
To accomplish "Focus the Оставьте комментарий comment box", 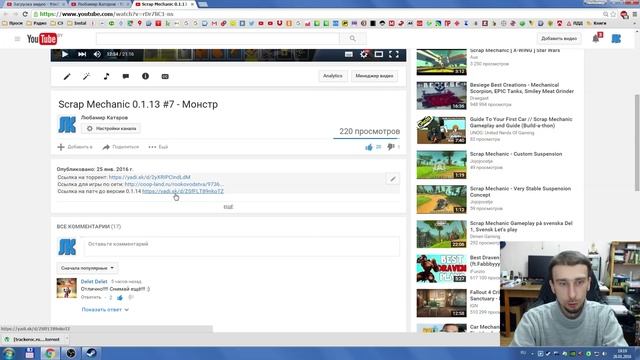I will (x=242, y=246).
